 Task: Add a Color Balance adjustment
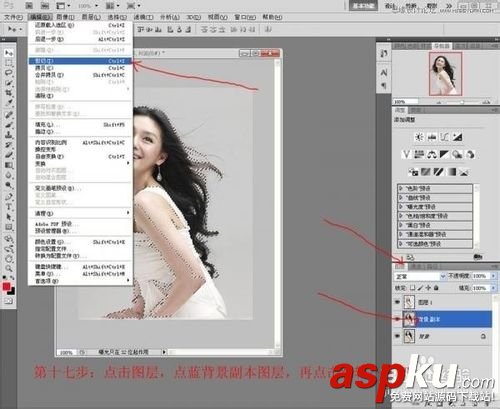point(432,154)
